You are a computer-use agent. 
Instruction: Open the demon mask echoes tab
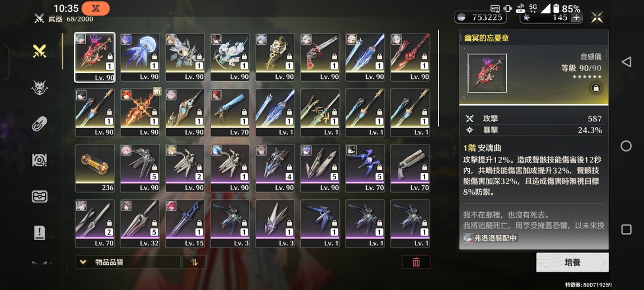coord(39,87)
